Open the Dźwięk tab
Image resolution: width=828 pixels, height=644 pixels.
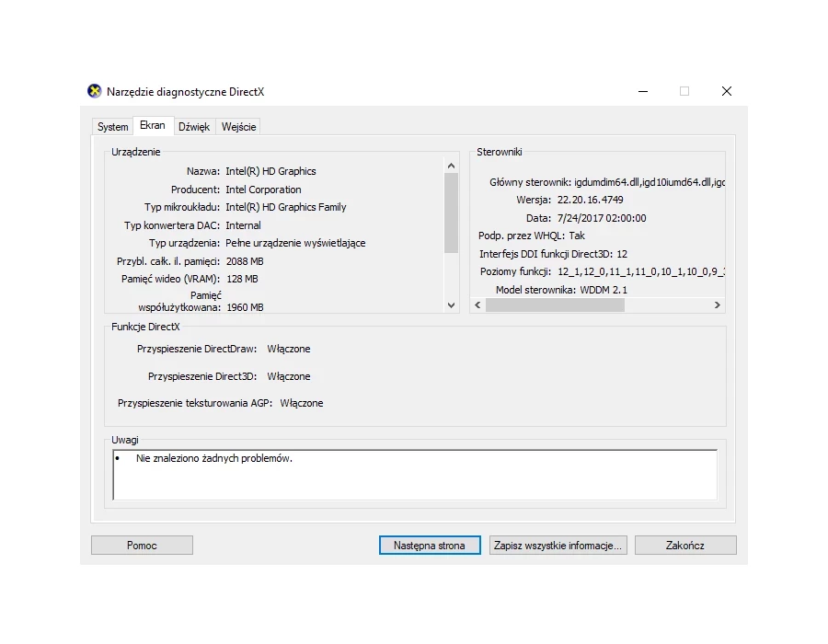coord(194,127)
